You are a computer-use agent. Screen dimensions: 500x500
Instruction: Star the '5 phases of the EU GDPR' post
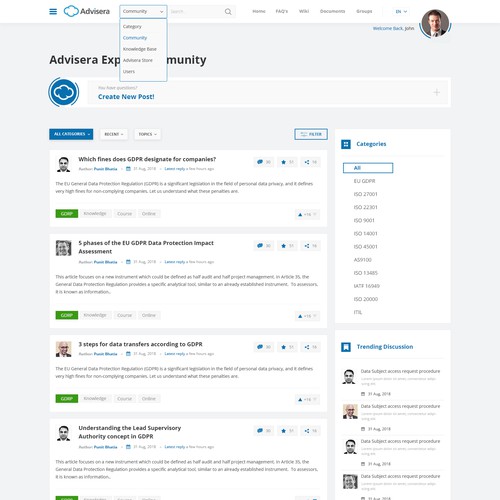point(283,246)
